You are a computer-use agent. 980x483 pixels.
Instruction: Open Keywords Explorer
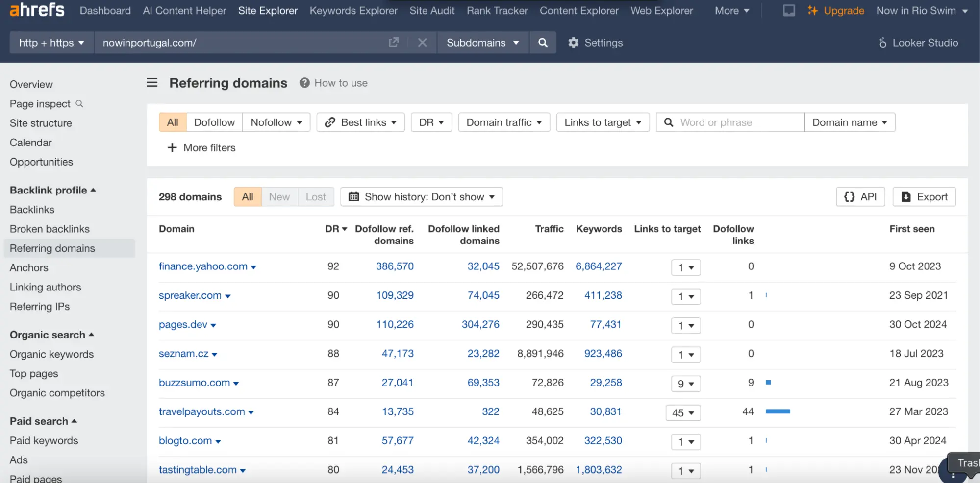click(353, 10)
